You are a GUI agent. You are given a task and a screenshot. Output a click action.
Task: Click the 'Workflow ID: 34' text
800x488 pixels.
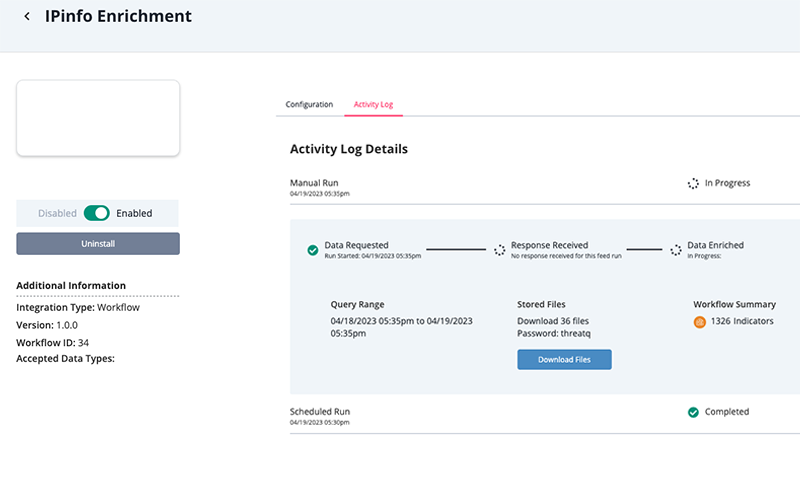click(53, 343)
